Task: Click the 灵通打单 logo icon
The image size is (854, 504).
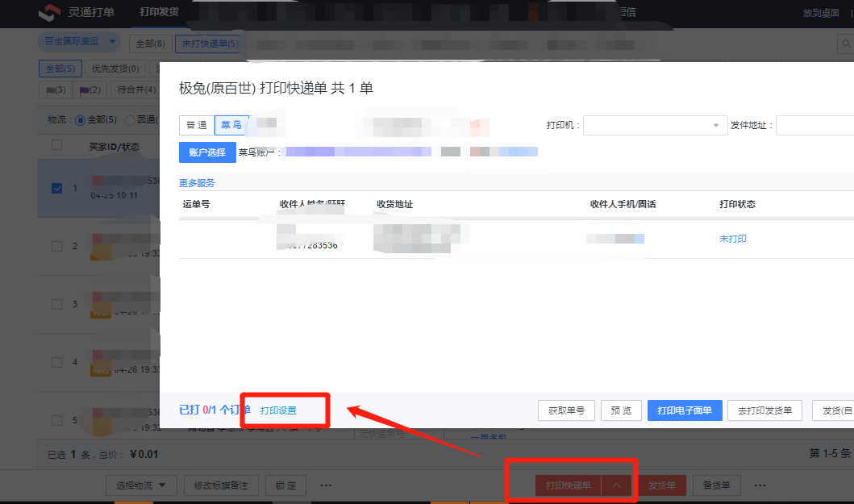Action: tap(49, 12)
